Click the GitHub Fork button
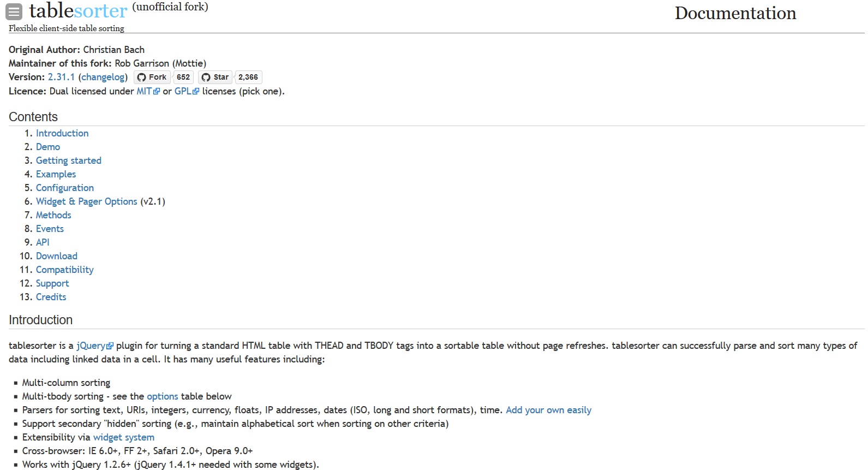 152,77
